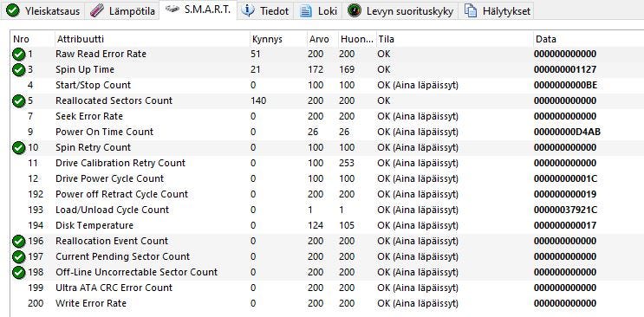This screenshot has width=644, height=317.
Task: Click data value 000000000019
Action: pos(565,194)
